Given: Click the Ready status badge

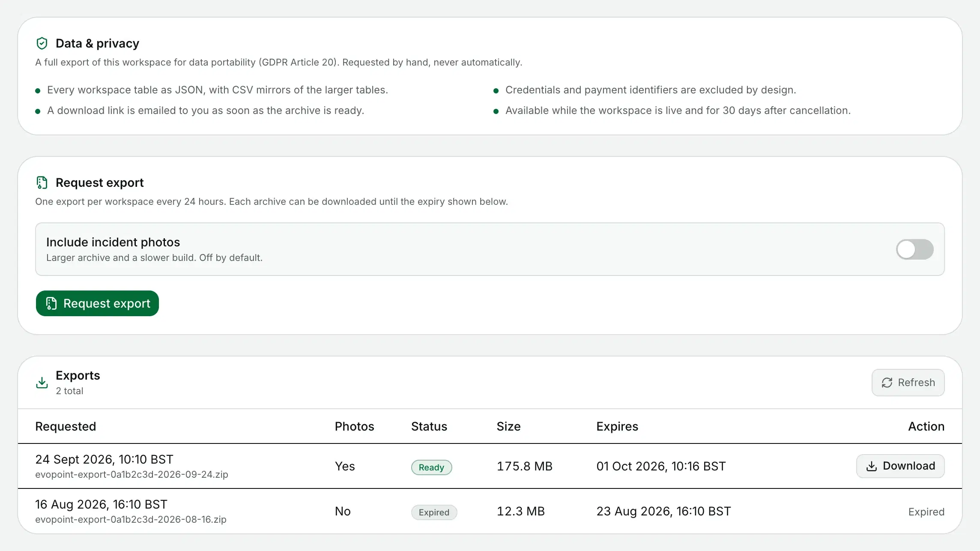Looking at the screenshot, I should point(431,467).
